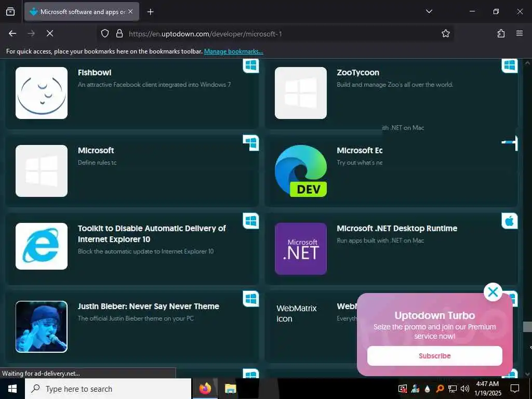Open Firefox View recent browsing icon
The image size is (532, 399).
pyautogui.click(x=10, y=12)
